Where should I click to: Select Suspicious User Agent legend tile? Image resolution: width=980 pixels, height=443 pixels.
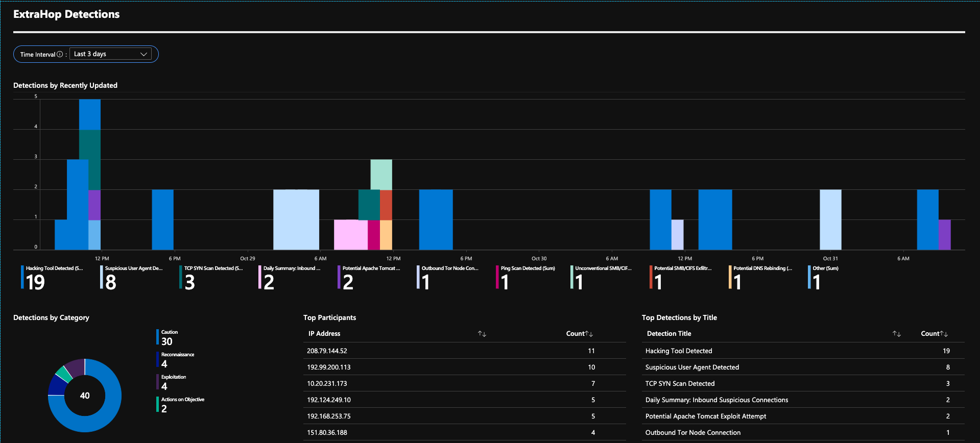coord(132,278)
